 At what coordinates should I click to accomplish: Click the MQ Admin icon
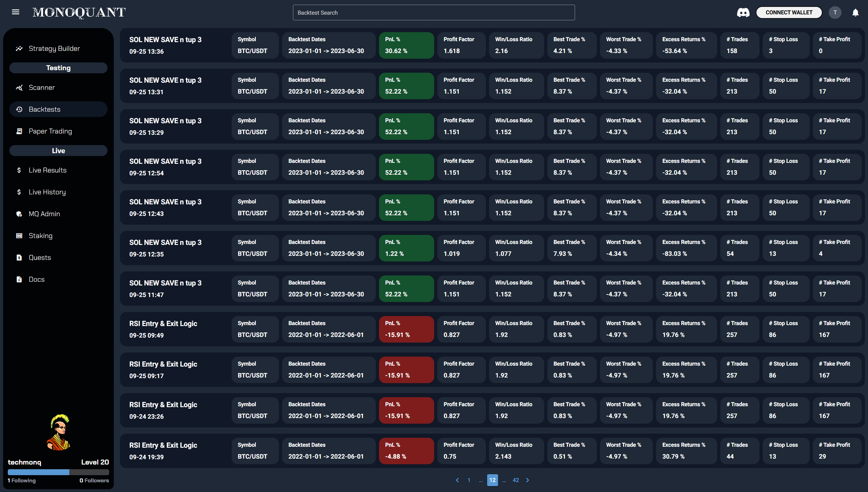point(19,214)
